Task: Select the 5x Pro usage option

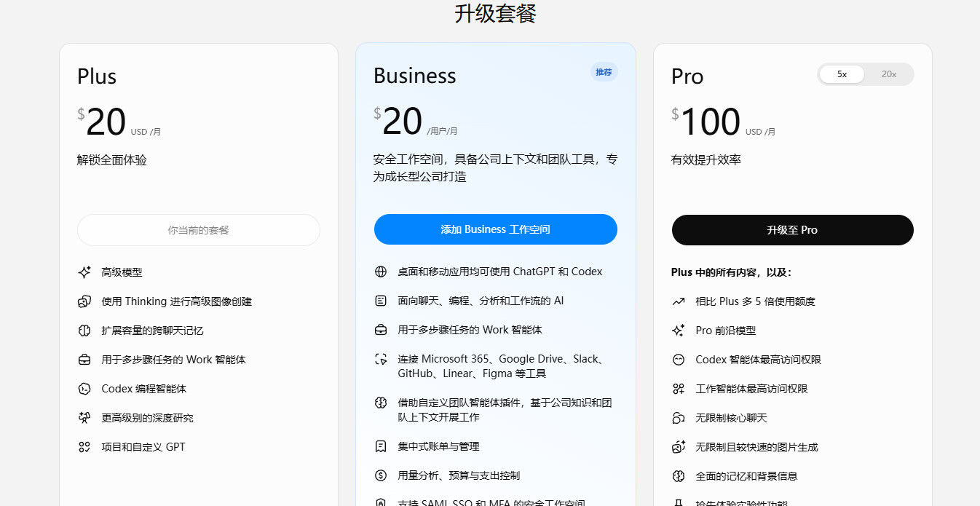Action: [842, 74]
